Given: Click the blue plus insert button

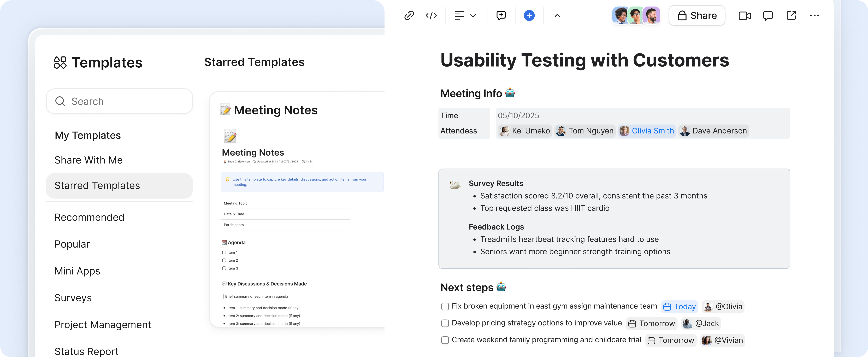Looking at the screenshot, I should [529, 15].
